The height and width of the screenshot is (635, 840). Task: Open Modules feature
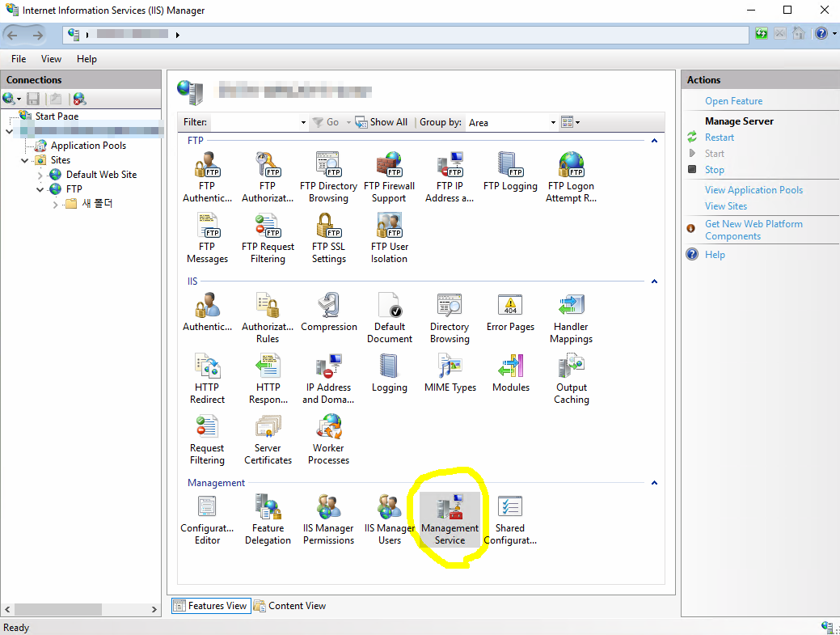click(x=510, y=372)
